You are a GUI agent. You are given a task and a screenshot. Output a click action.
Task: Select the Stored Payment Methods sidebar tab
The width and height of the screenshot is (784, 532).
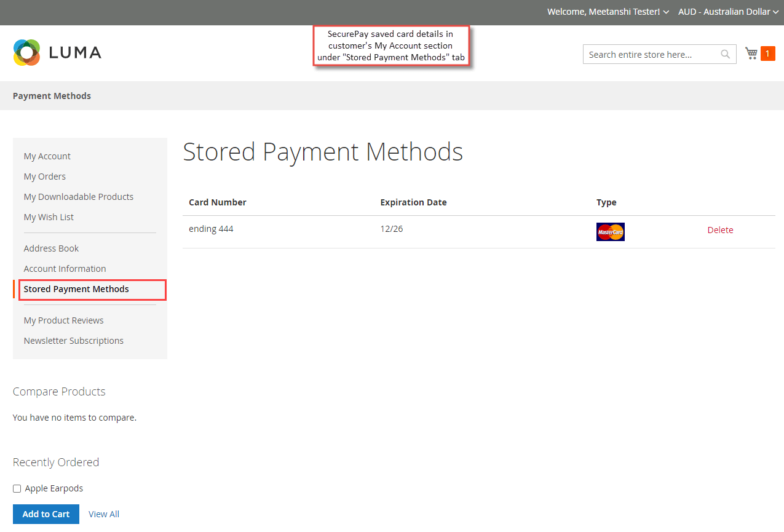tap(76, 288)
